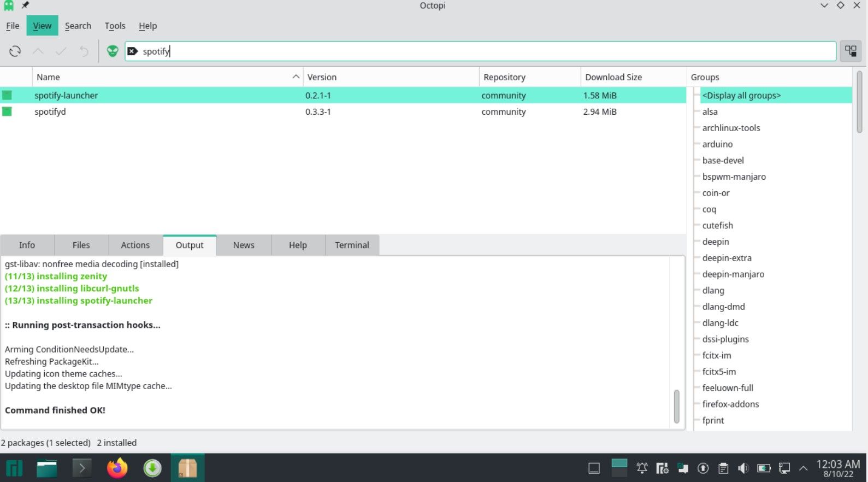
Task: Open the Tools menu
Action: click(x=115, y=26)
